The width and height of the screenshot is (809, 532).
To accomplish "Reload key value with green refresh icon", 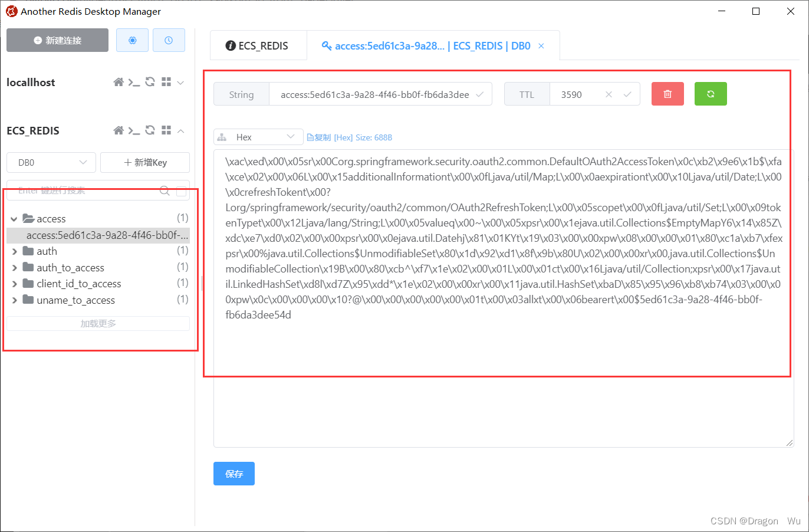I will point(710,93).
